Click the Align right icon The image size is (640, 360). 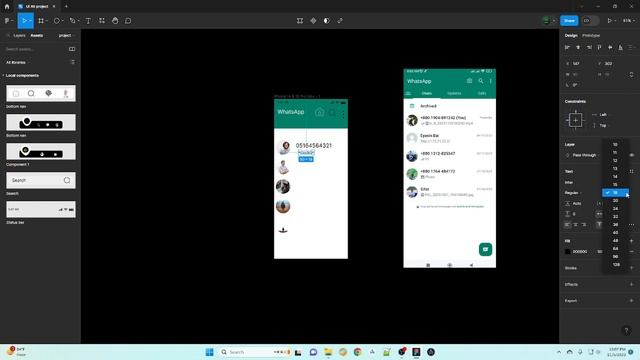pyautogui.click(x=589, y=47)
